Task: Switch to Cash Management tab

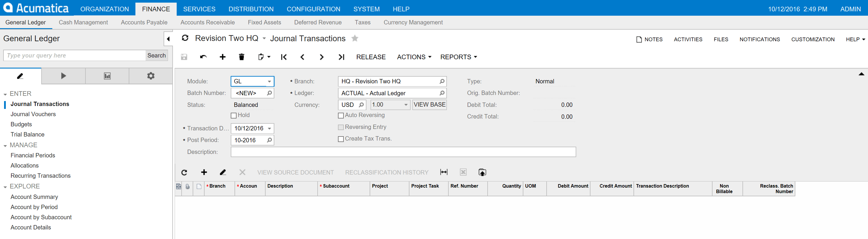Action: (x=83, y=23)
